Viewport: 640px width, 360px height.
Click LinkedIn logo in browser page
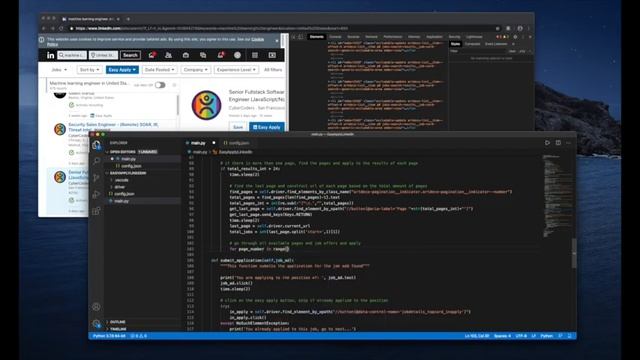click(50, 55)
